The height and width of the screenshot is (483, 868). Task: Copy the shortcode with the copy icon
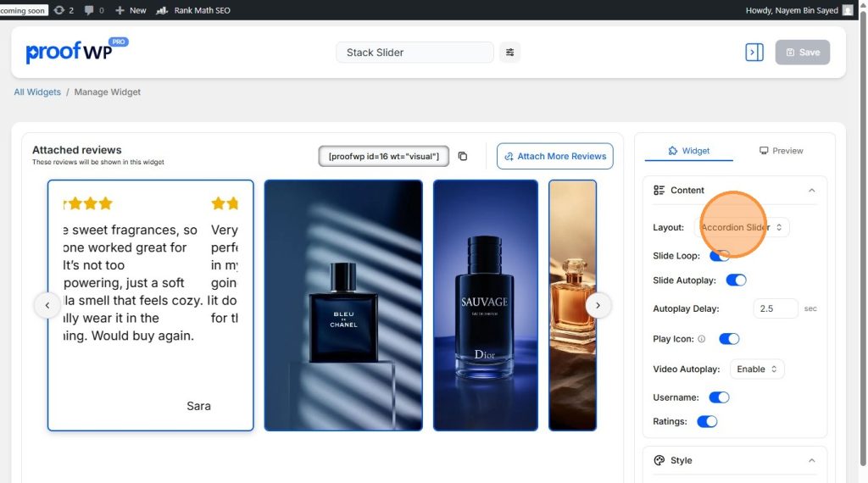(x=463, y=156)
